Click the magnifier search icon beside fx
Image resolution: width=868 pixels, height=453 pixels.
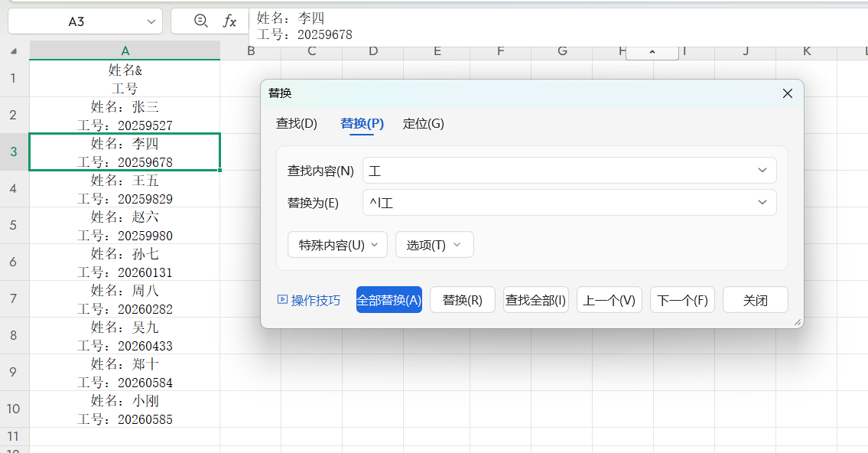click(200, 21)
